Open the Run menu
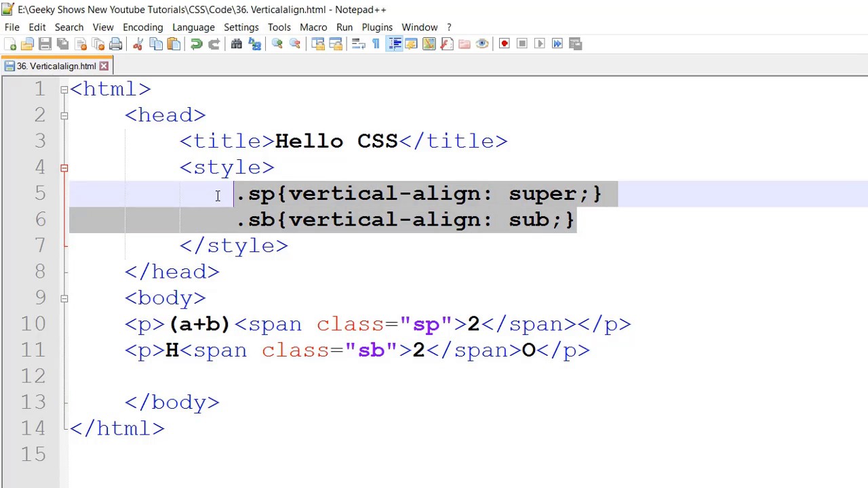Viewport: 868px width, 488px height. coord(344,27)
